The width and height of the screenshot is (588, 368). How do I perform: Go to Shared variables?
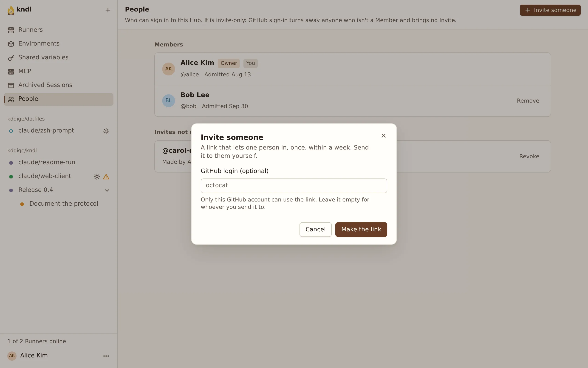click(x=59, y=57)
